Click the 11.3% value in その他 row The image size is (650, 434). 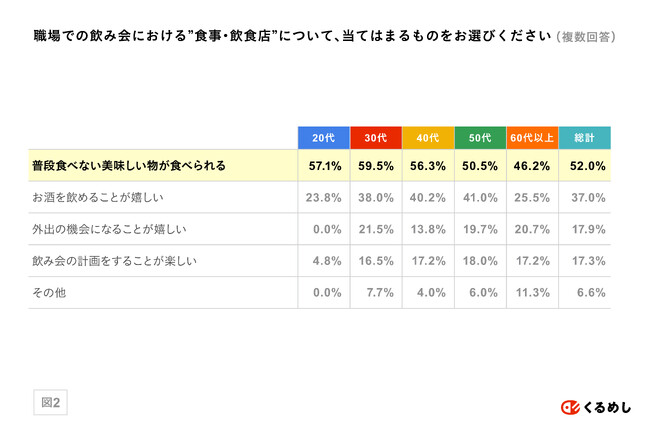[532, 293]
